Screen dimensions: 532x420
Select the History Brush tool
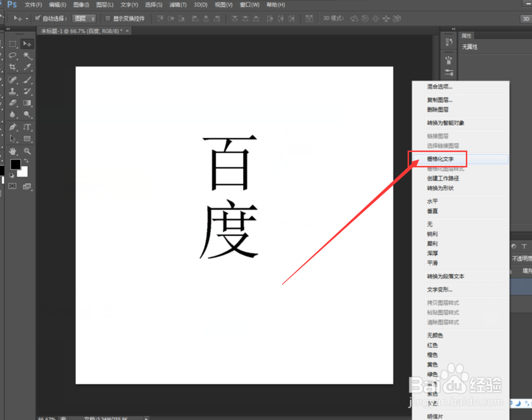click(x=27, y=91)
